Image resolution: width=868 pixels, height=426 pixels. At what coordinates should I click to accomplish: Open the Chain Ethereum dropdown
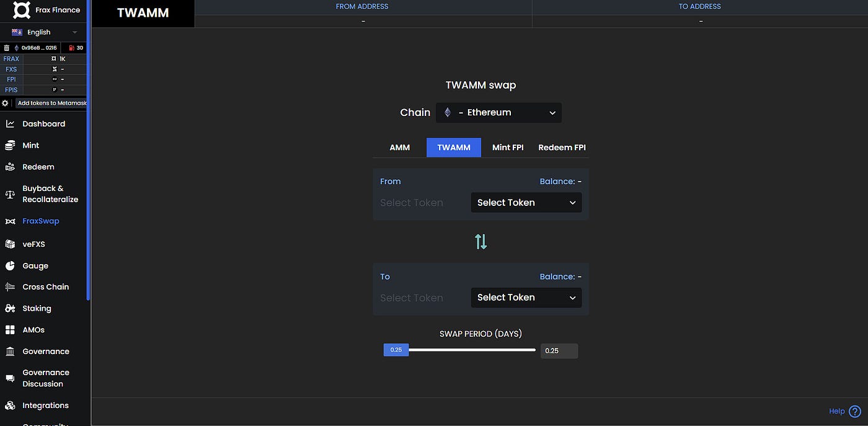coord(498,112)
